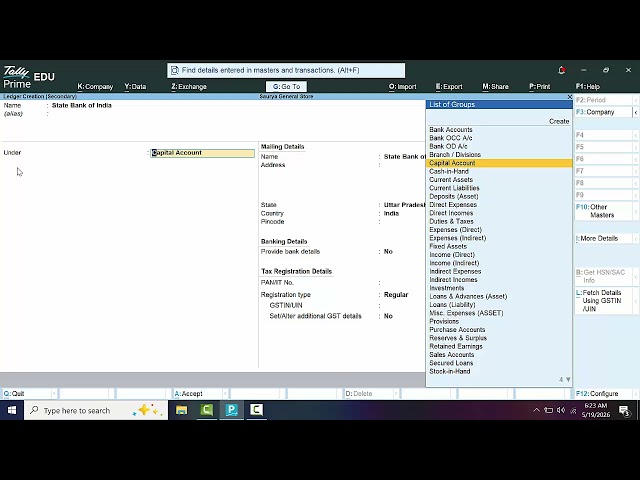Select Secured Loans group
Image resolution: width=640 pixels, height=480 pixels.
click(499, 363)
